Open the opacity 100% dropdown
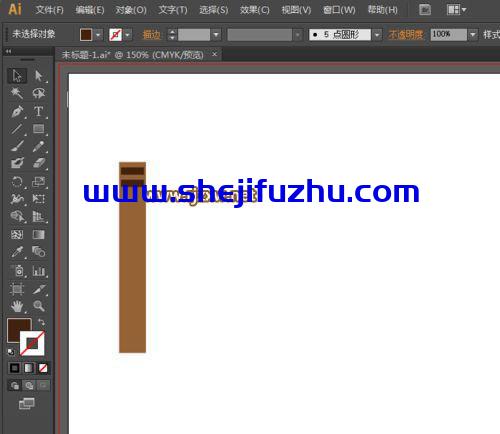The image size is (500, 434). pos(473,34)
